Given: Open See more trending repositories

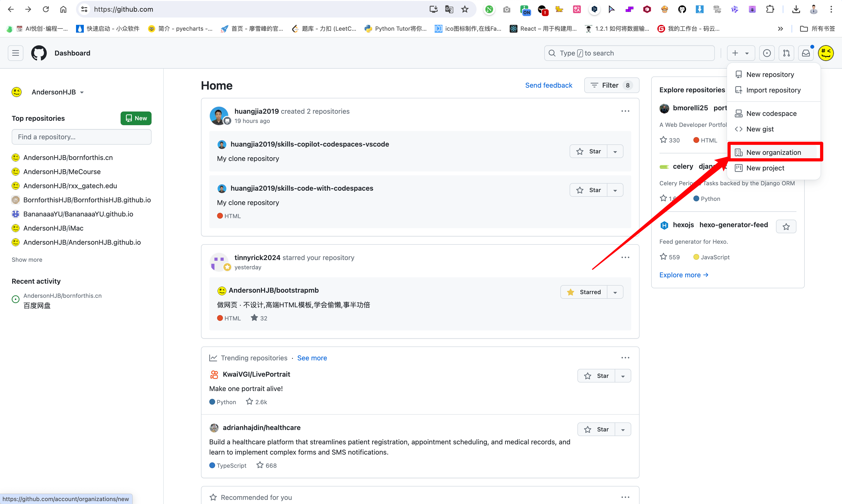Looking at the screenshot, I should (312, 358).
